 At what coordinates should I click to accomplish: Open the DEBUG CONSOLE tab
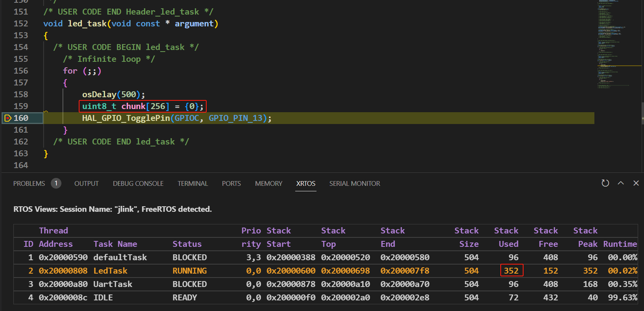point(138,183)
